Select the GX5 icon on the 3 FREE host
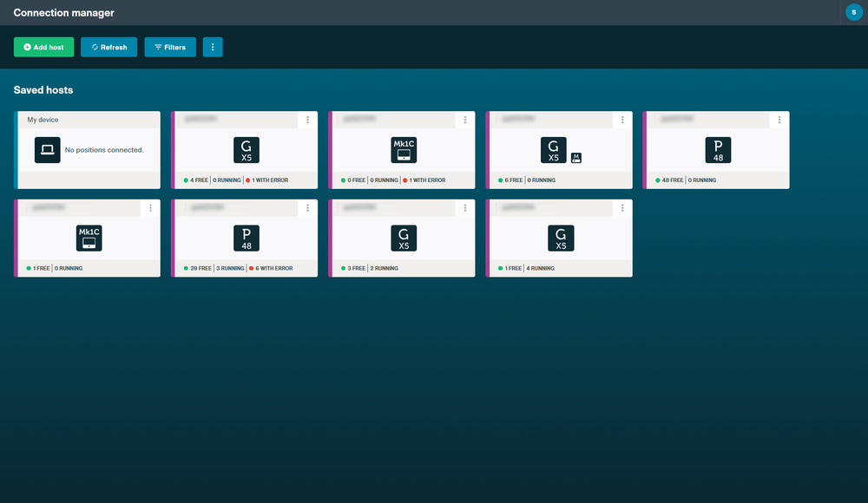The width and height of the screenshot is (868, 503). [404, 238]
